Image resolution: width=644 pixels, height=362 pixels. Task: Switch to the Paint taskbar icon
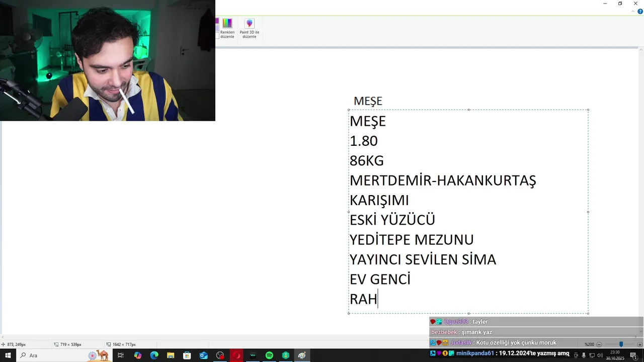302,355
